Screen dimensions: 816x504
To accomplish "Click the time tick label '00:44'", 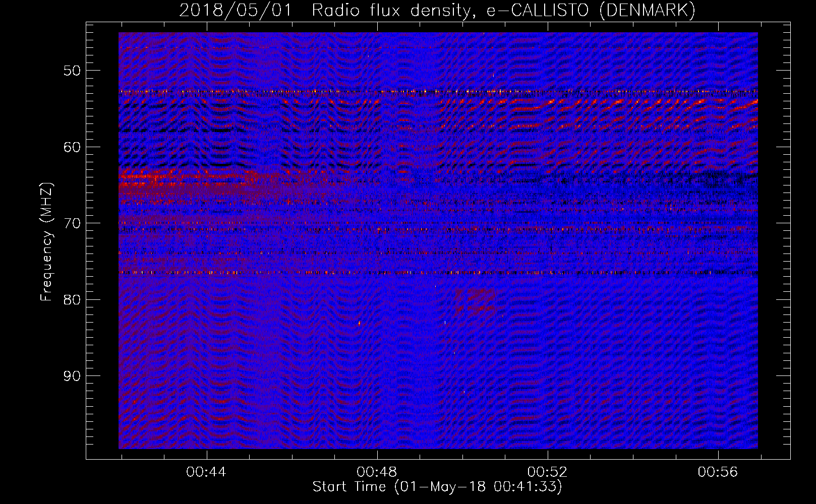I will pyautogui.click(x=206, y=472).
